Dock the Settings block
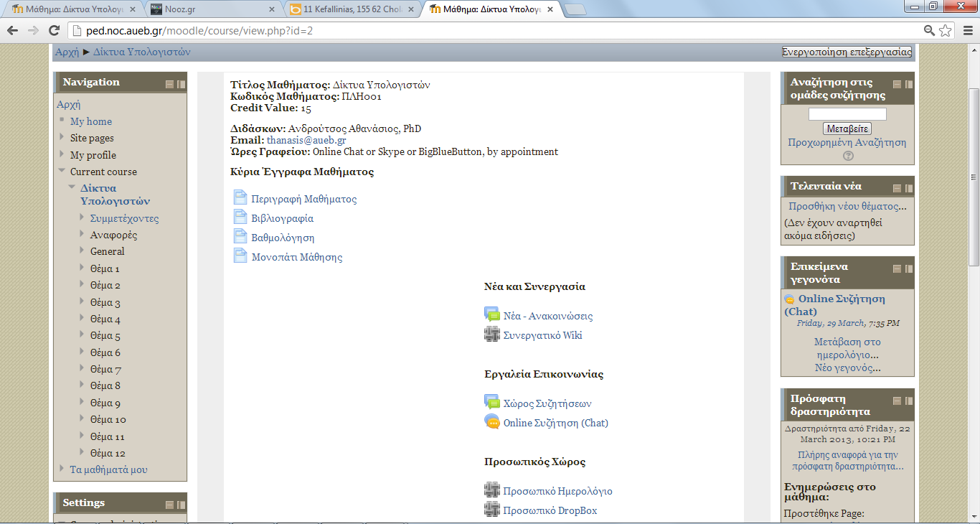980x524 pixels. pos(181,505)
